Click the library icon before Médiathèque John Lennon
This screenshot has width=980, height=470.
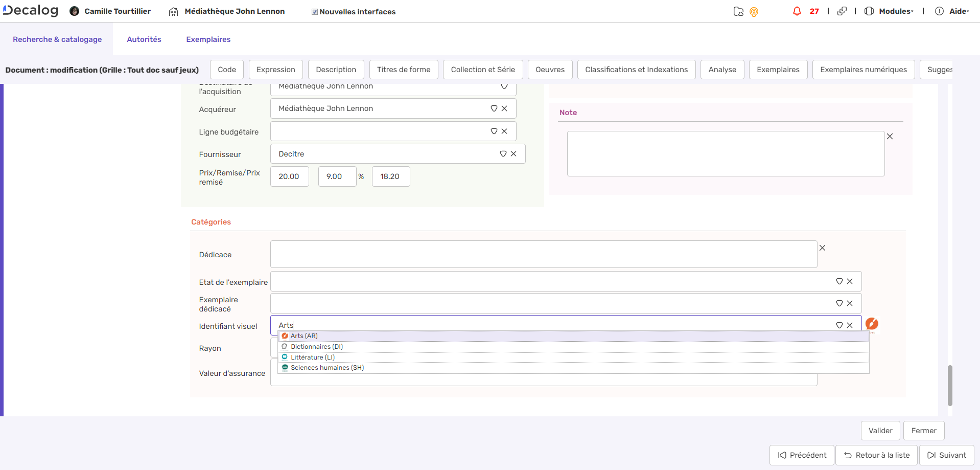pyautogui.click(x=173, y=11)
